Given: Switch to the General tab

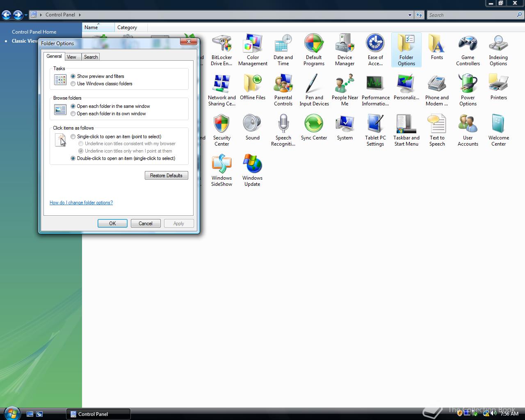Looking at the screenshot, I should (54, 56).
